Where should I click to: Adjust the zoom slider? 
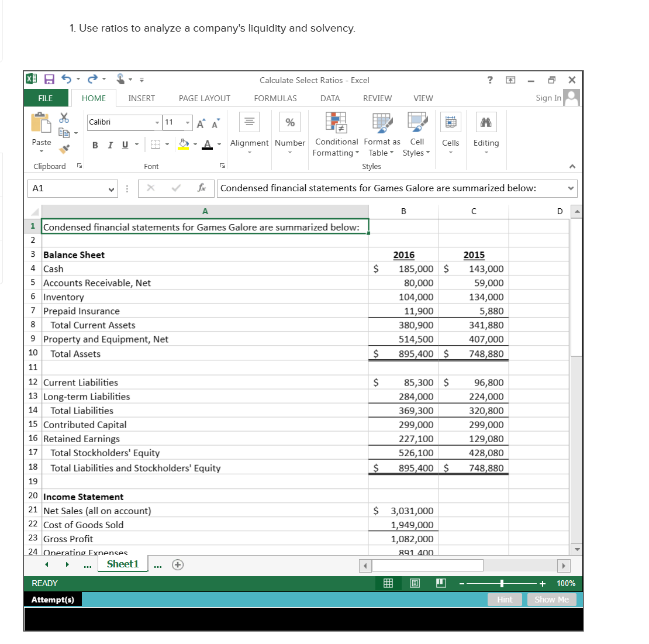(x=501, y=583)
